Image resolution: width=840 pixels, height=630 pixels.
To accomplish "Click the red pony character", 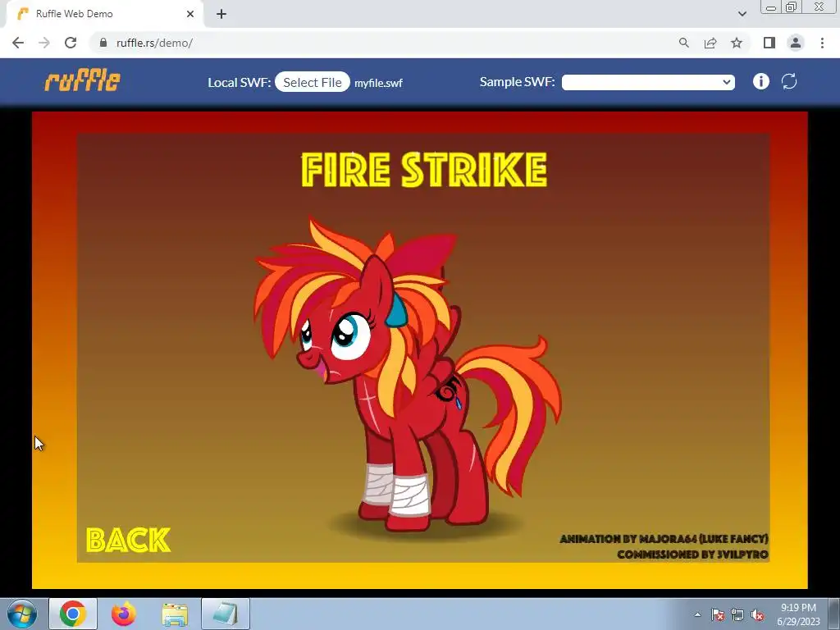I will pyautogui.click(x=407, y=375).
